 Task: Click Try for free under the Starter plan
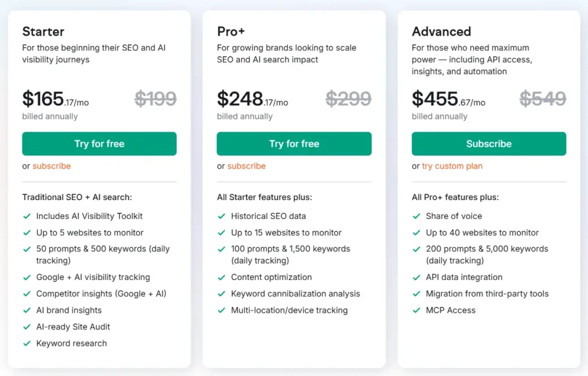click(99, 144)
